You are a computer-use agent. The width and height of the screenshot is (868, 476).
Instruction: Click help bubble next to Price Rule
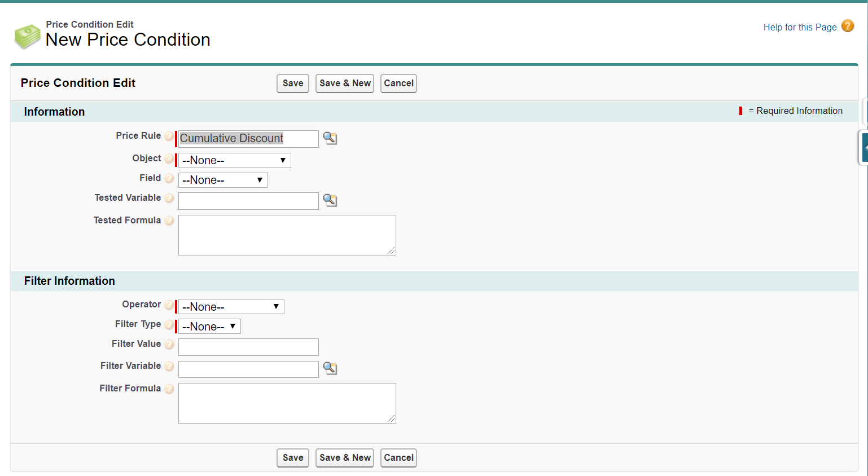coord(169,136)
